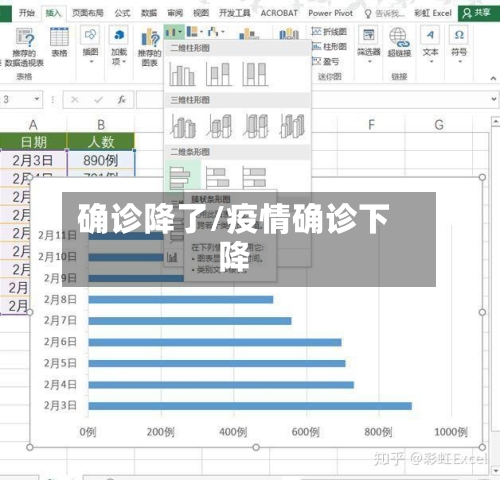Pick the 3D 100% stacked column chart
This screenshot has height=480, width=500.
point(256,126)
